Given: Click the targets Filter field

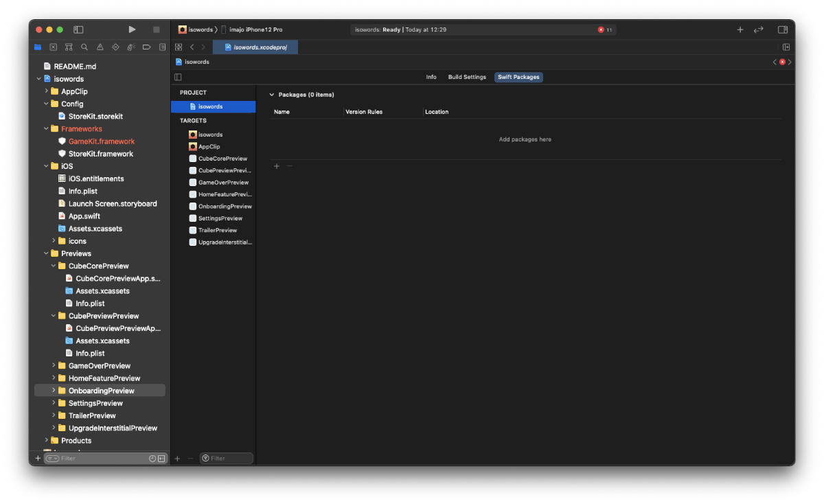Looking at the screenshot, I should coord(227,458).
